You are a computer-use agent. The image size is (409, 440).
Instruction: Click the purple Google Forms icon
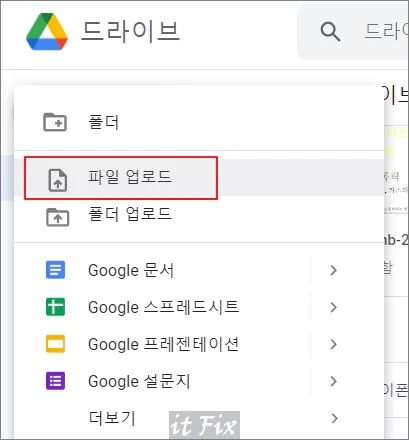55,381
